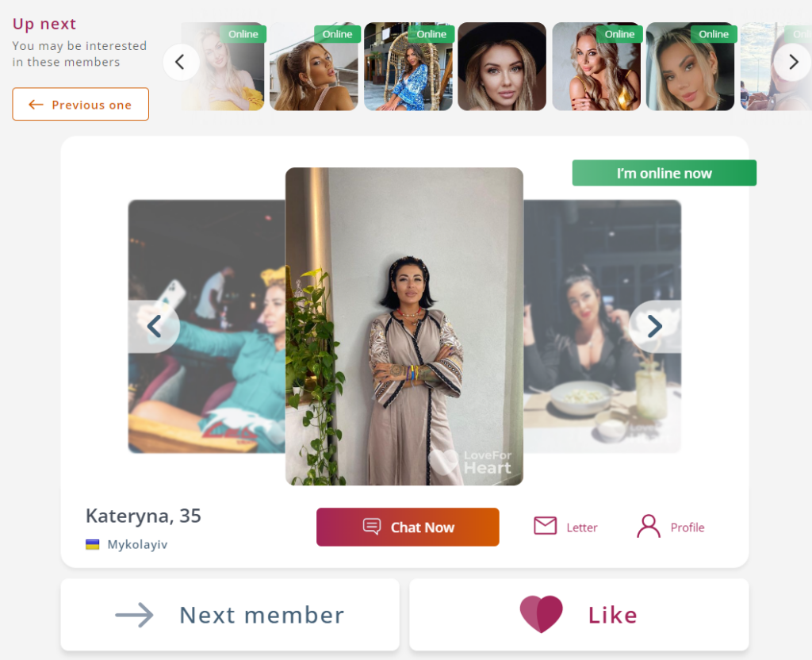812x660 pixels.
Task: Select the Next member label
Action: point(262,615)
